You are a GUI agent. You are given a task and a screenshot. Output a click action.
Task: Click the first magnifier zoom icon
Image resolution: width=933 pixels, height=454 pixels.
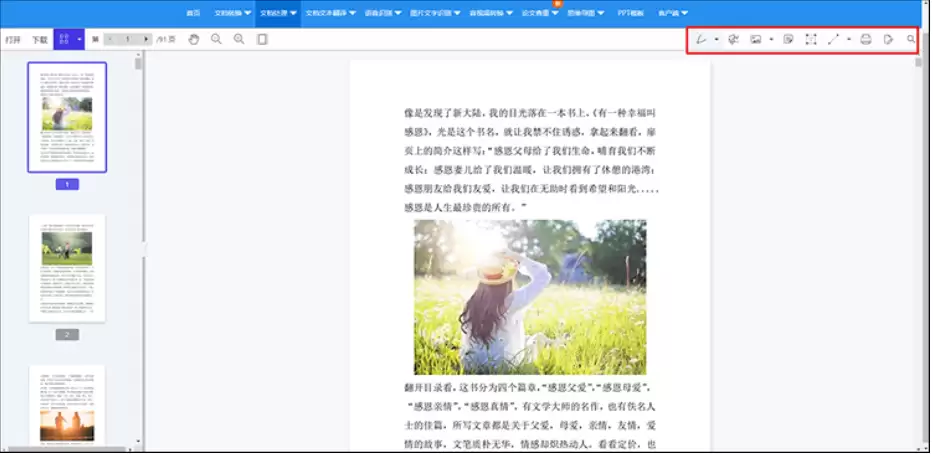click(216, 39)
